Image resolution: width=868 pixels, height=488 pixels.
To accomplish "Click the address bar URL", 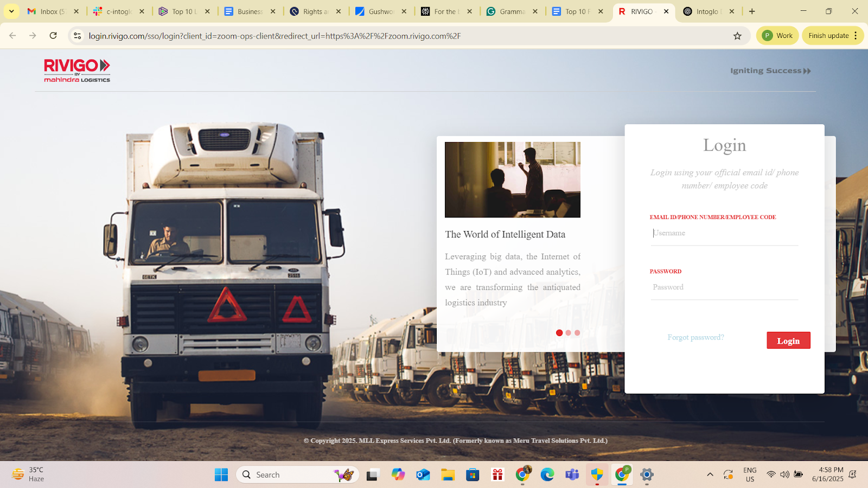I will pos(275,36).
